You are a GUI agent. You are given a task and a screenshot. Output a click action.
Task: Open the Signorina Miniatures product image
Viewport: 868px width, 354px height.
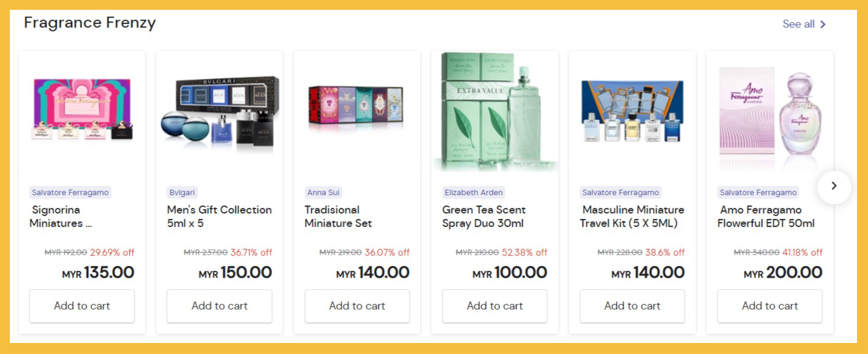(x=82, y=110)
